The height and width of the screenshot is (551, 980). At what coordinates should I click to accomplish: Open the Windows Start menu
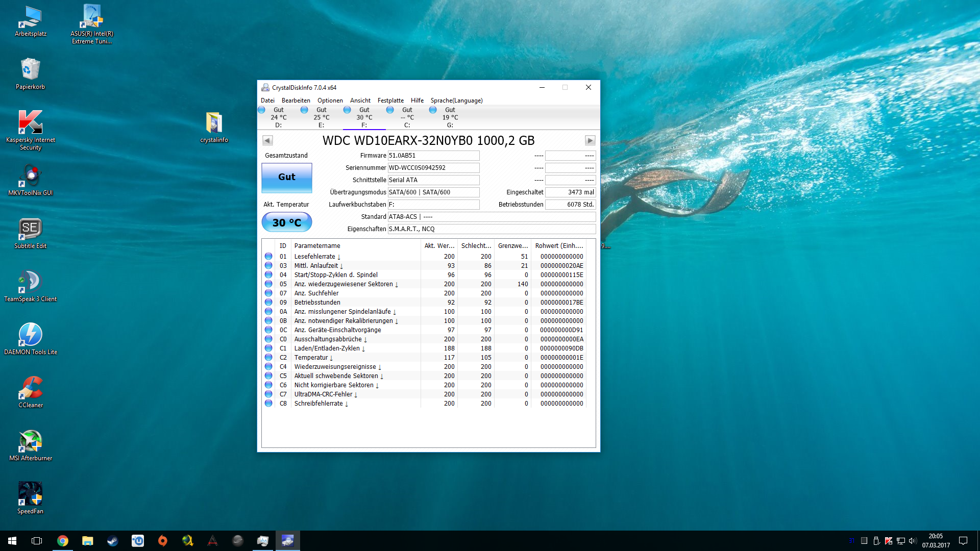coord(12,541)
